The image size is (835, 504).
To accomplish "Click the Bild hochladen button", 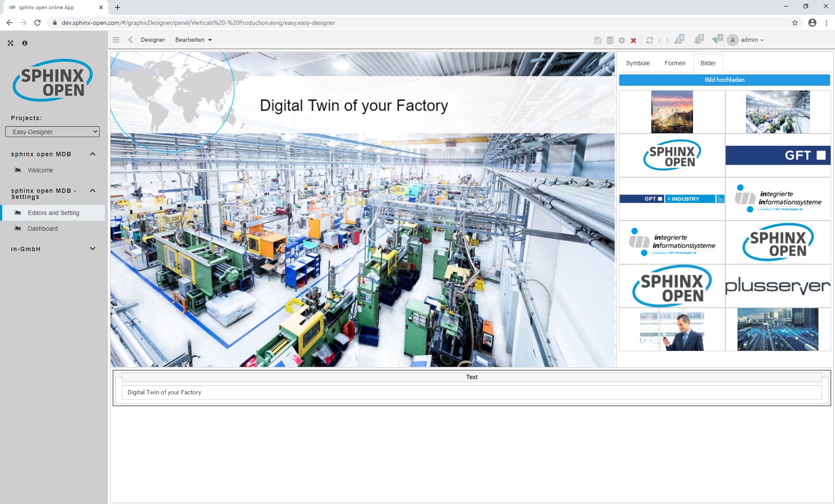I will 724,80.
